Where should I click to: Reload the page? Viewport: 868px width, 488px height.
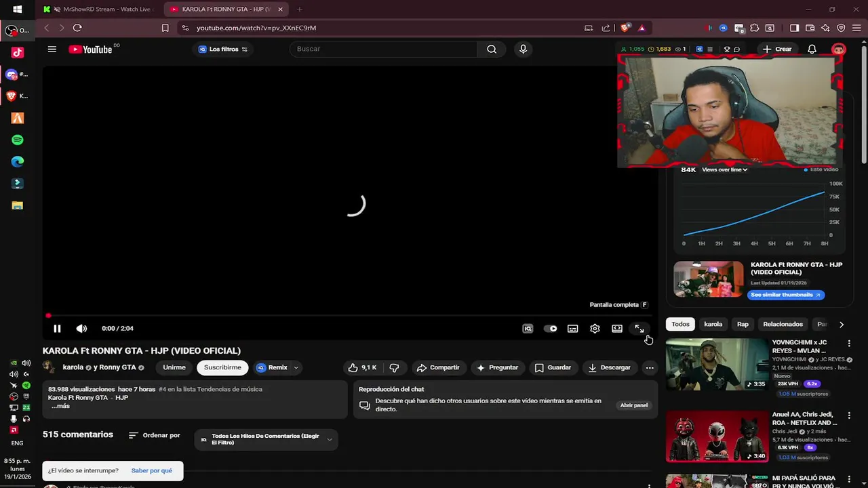coord(77,28)
